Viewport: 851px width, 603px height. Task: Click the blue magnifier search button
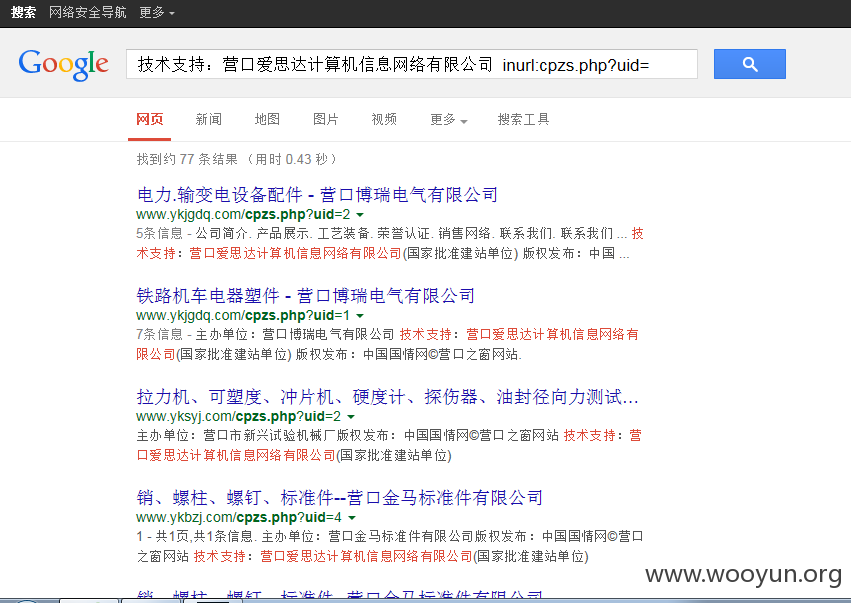pyautogui.click(x=750, y=64)
